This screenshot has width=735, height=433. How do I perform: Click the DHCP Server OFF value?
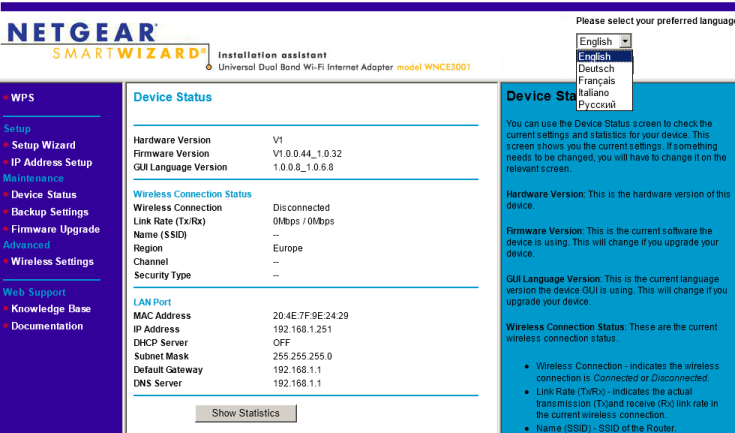pos(281,343)
